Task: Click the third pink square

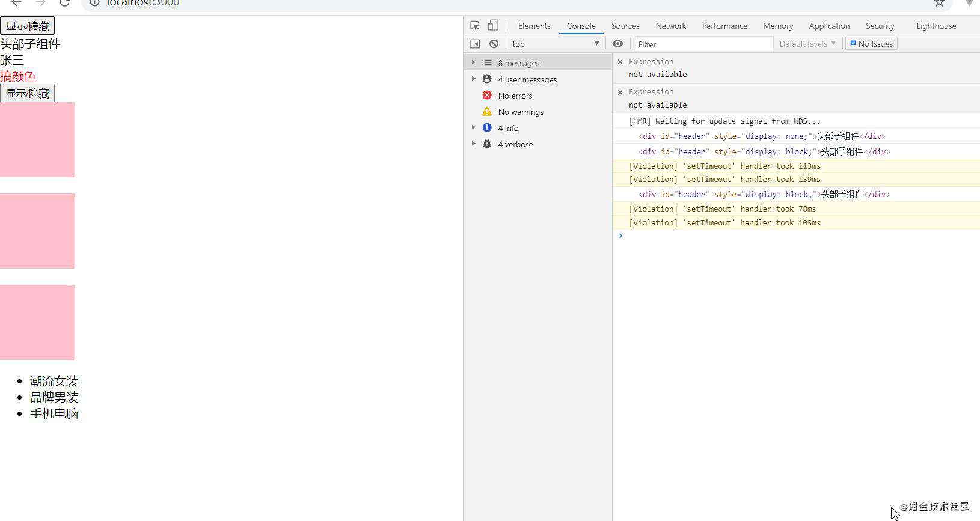Action: click(x=37, y=322)
